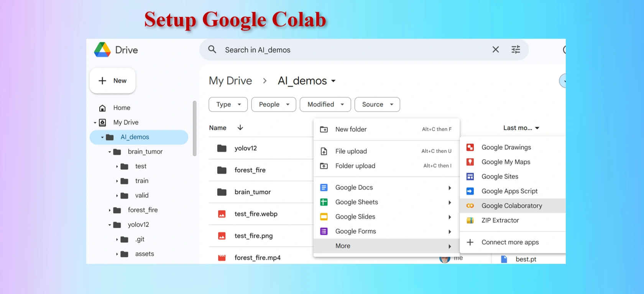Click the search magnifier icon

212,49
